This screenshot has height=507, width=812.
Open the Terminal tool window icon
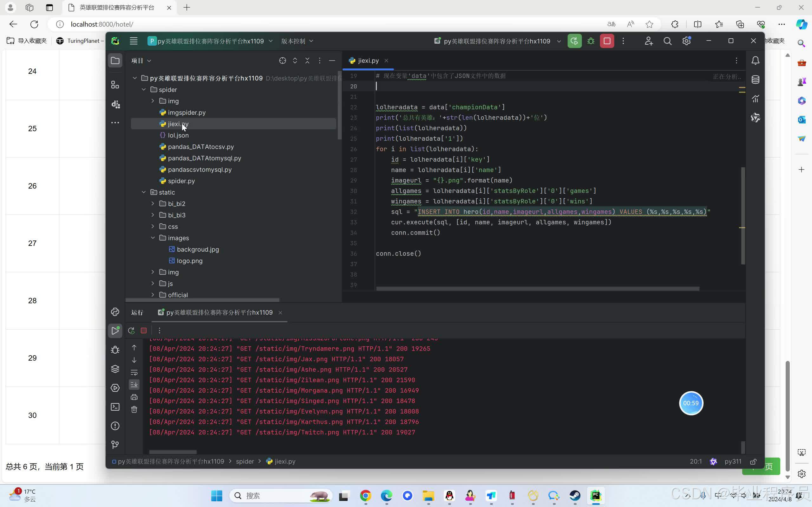point(115,407)
